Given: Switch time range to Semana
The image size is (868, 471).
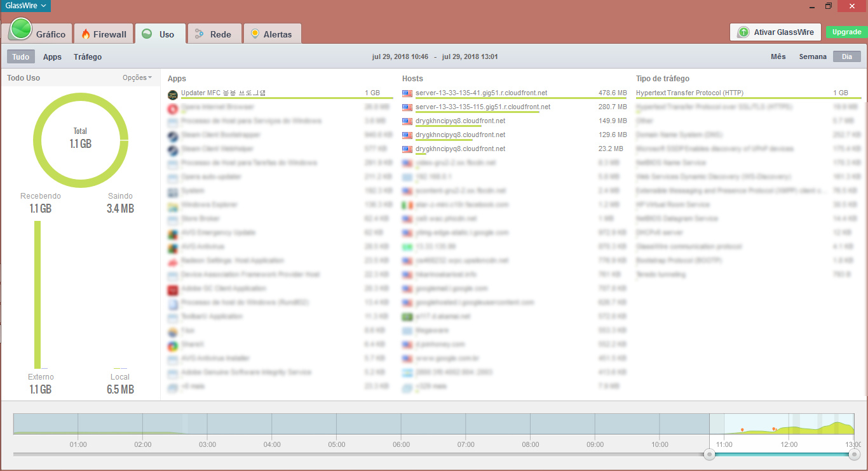Looking at the screenshot, I should point(813,56).
